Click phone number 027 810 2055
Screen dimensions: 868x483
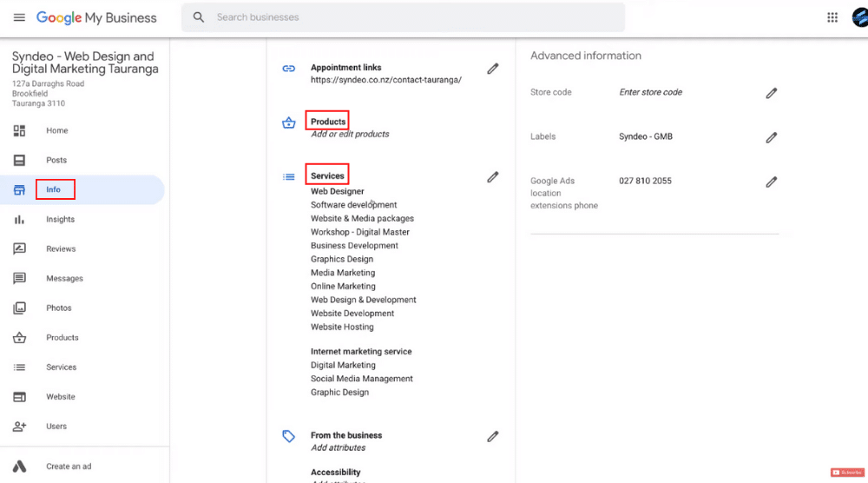645,181
